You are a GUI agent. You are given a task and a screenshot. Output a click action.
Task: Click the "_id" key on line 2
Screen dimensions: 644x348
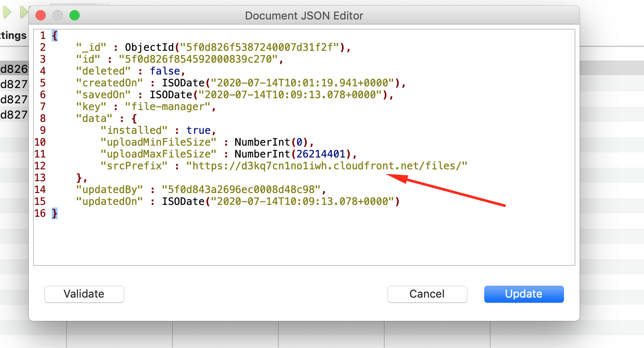[x=91, y=47]
